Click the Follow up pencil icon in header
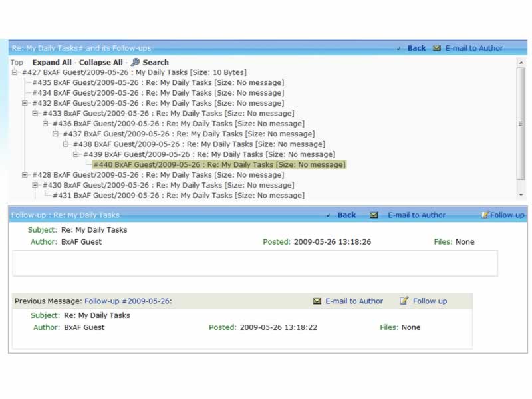 pos(485,215)
